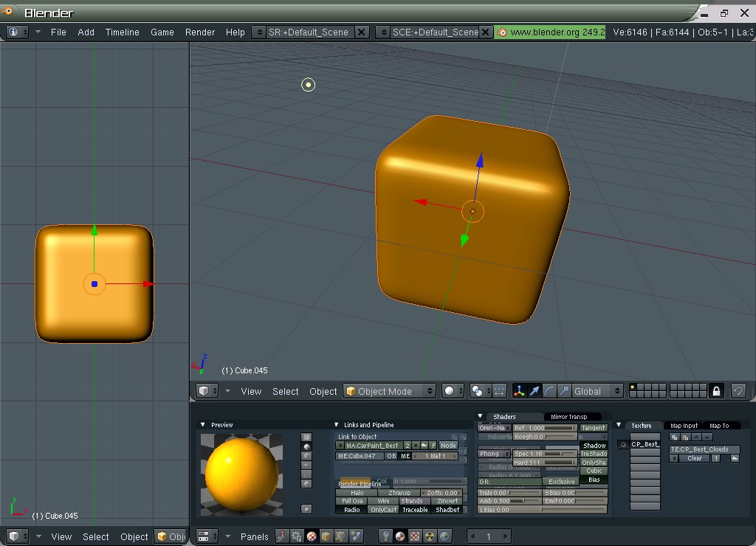Set preview to flat plane type
Viewport: 756px width, 546px height.
pos(306,437)
